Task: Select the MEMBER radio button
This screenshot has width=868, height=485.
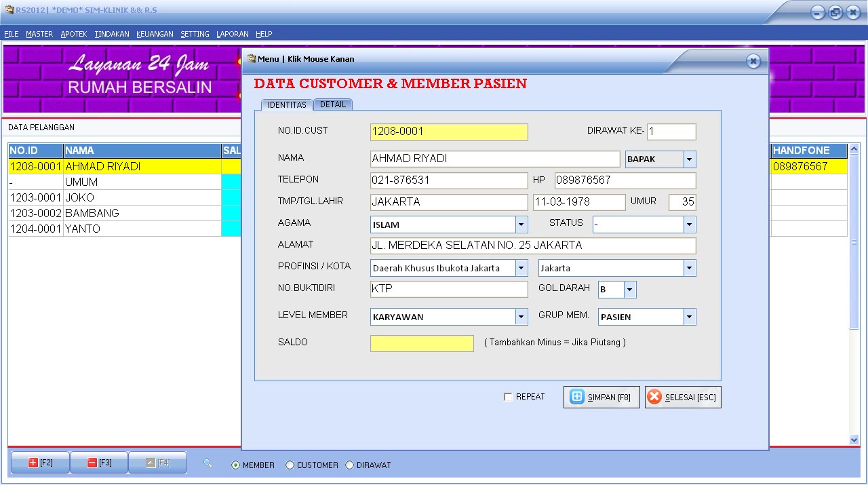Action: click(x=235, y=465)
